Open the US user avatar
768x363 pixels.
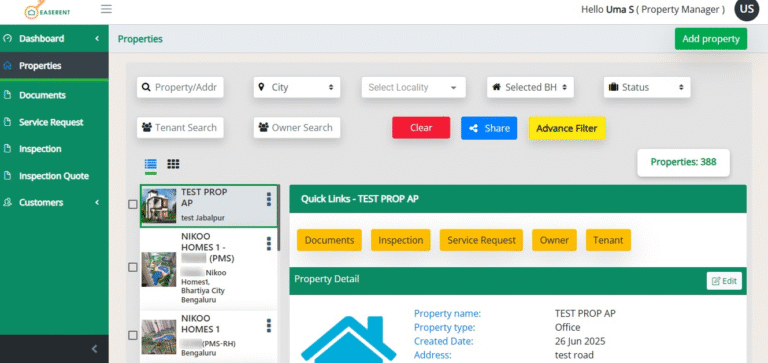pyautogui.click(x=746, y=9)
